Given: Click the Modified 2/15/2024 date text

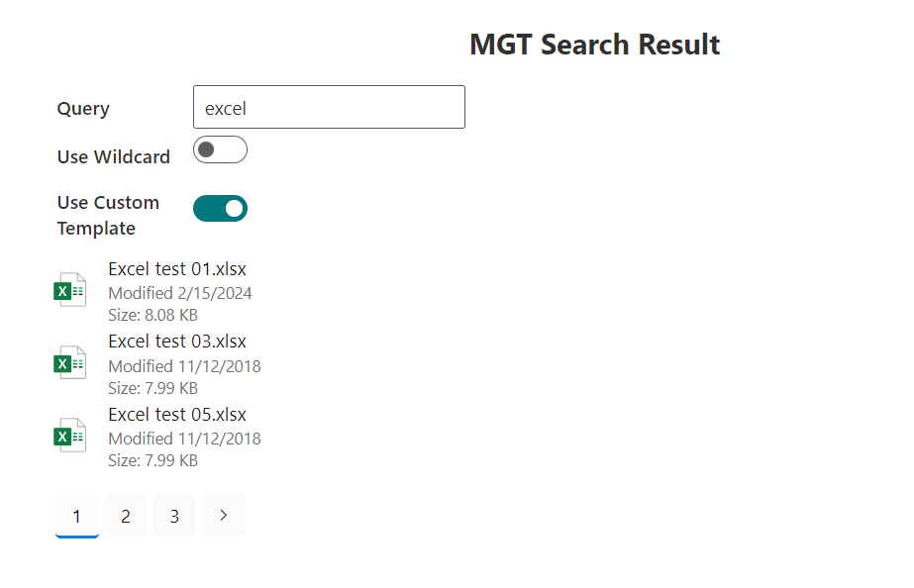Looking at the screenshot, I should (x=180, y=293).
